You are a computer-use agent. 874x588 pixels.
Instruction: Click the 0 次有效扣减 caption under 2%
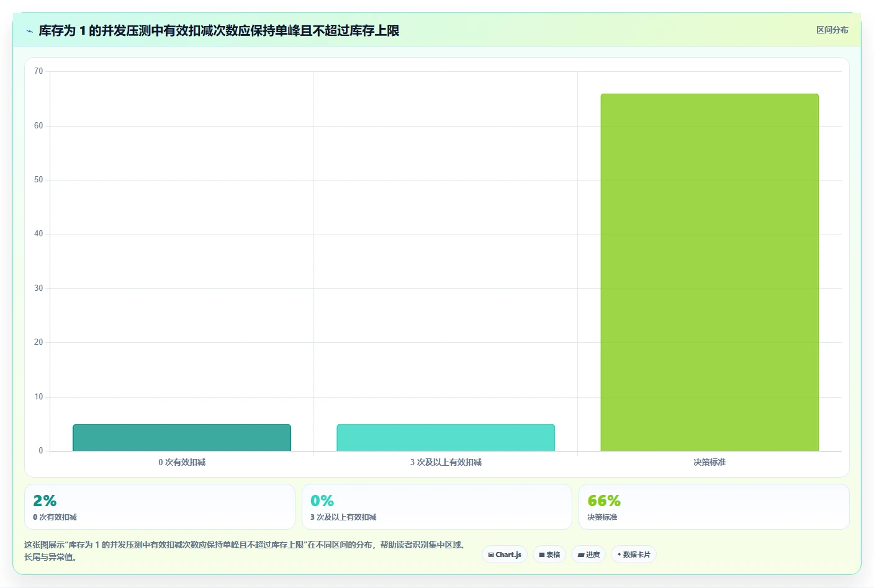55,517
